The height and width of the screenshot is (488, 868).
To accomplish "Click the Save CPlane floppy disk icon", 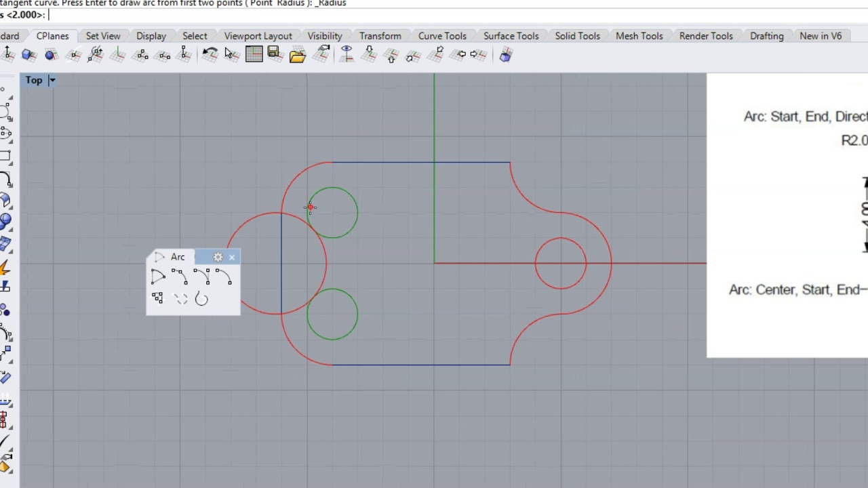I will tap(274, 54).
